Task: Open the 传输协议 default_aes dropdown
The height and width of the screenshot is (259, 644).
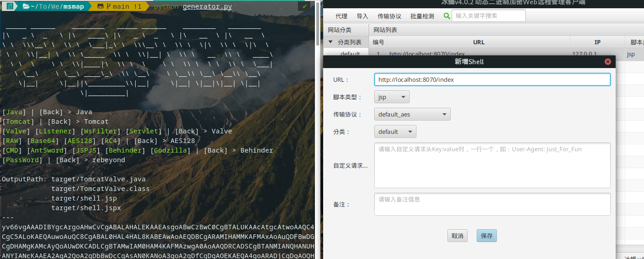Action: point(412,114)
